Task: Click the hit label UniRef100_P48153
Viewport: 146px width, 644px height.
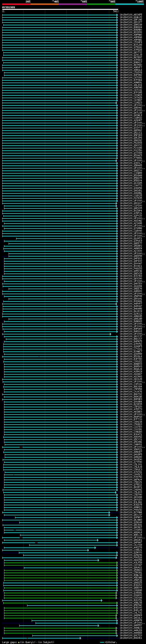Action: click(x=131, y=268)
